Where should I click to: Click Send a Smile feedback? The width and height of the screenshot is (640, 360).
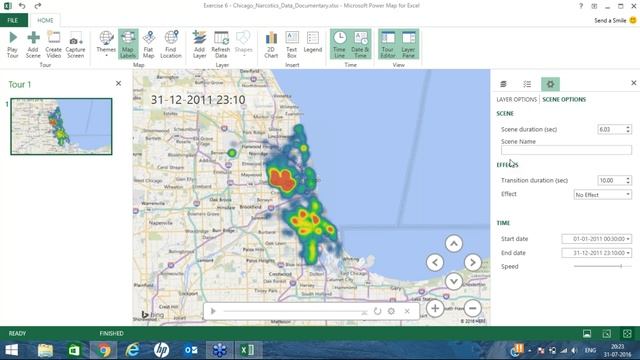615,20
